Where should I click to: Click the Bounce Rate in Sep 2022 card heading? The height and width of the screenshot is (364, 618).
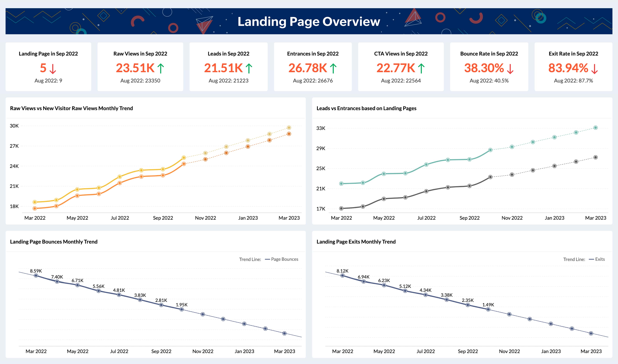489,54
